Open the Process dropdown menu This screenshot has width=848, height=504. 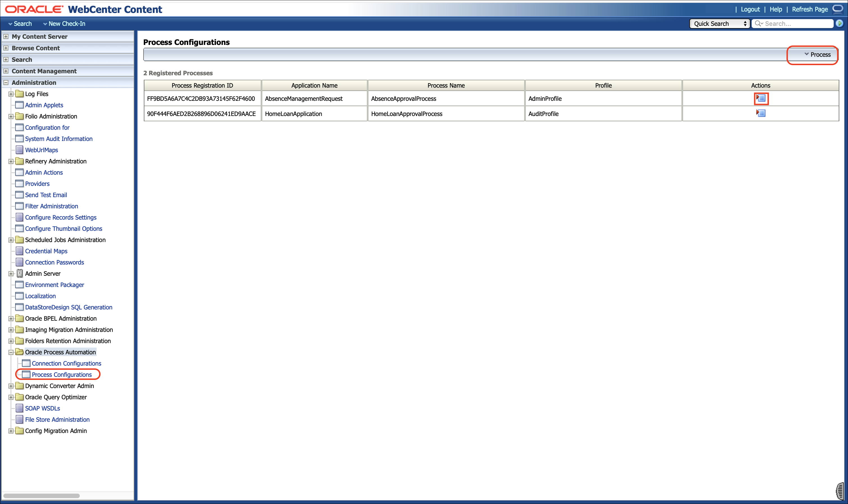pyautogui.click(x=817, y=54)
